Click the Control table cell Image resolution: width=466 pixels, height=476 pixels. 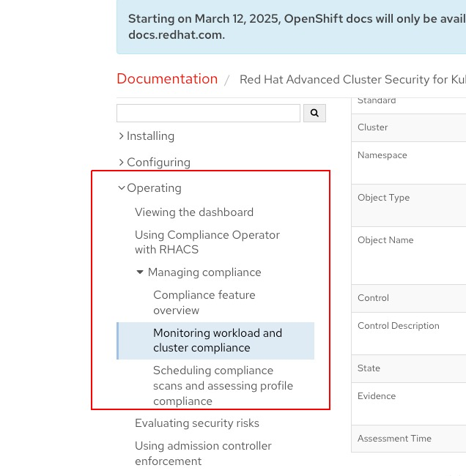[409, 298]
